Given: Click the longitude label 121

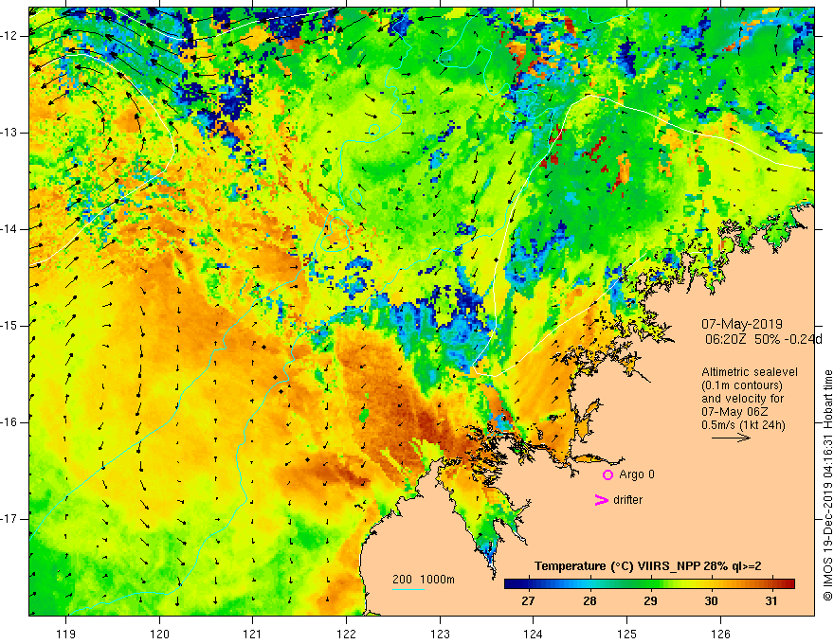Looking at the screenshot, I should pyautogui.click(x=253, y=634).
